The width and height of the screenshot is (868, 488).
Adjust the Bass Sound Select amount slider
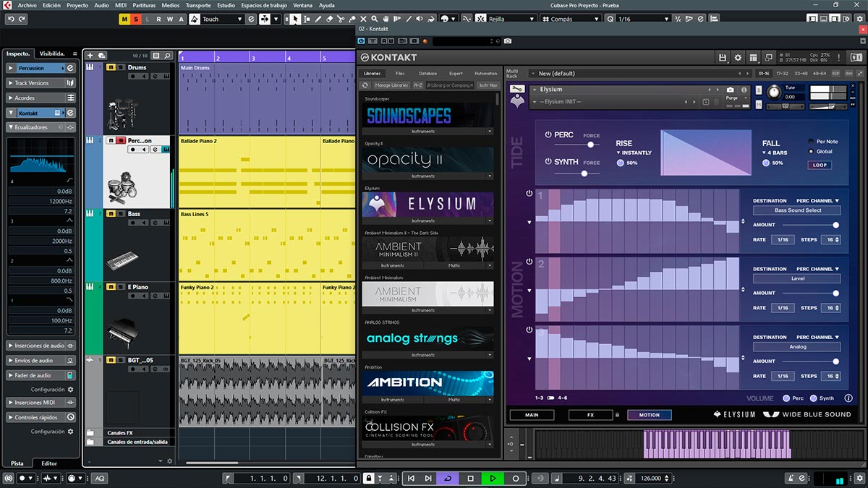835,225
